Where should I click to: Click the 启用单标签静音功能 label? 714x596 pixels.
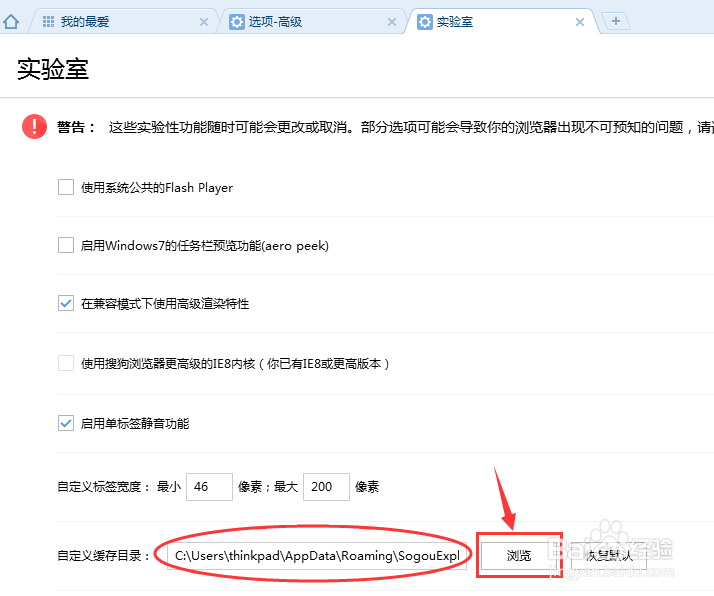[x=135, y=423]
